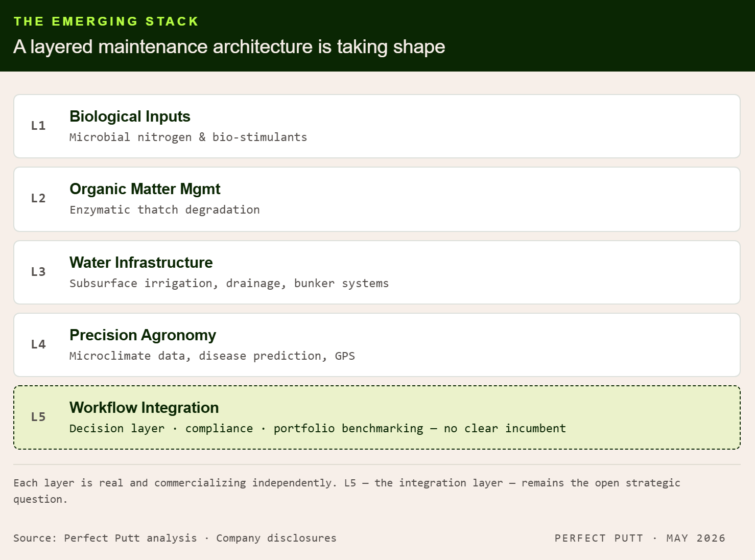Image resolution: width=755 pixels, height=560 pixels.
Task: Click Microclimate data, disease prediction text
Action: pos(212,356)
